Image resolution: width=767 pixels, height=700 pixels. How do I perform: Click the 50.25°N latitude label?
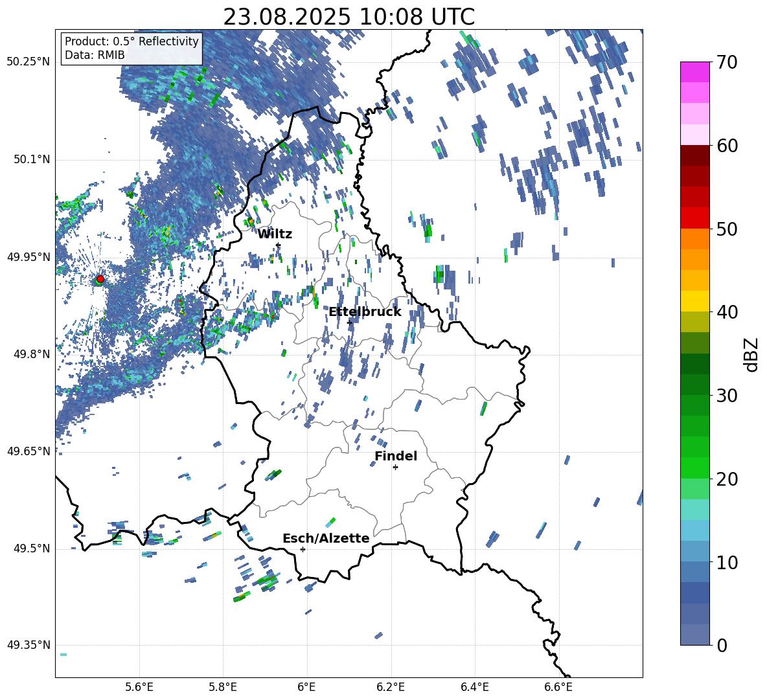(29, 62)
